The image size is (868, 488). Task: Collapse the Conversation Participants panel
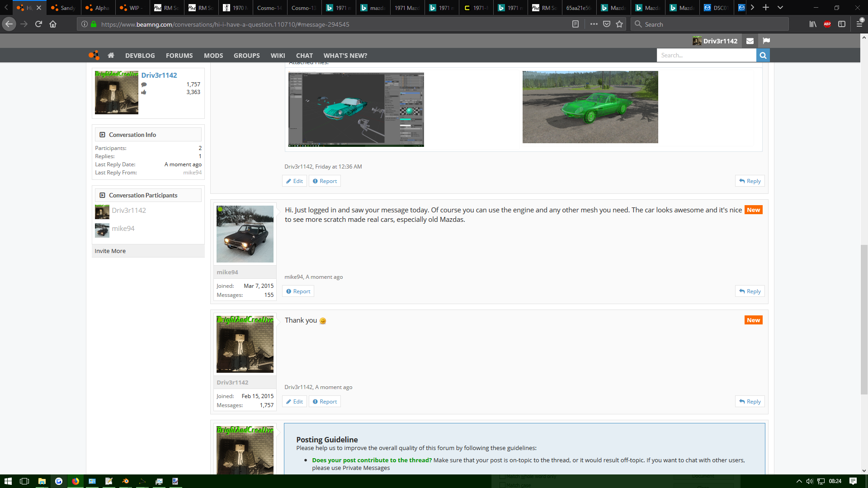[103, 195]
